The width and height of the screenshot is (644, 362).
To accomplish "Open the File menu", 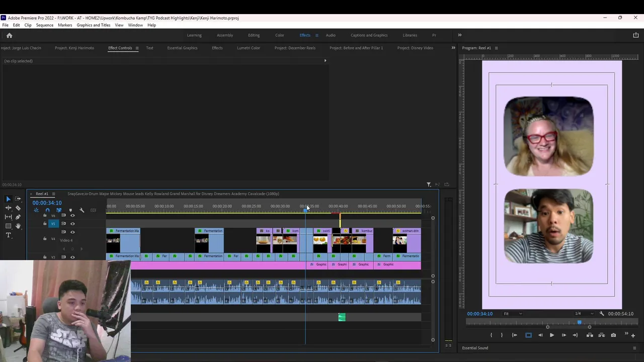I will (x=5, y=25).
